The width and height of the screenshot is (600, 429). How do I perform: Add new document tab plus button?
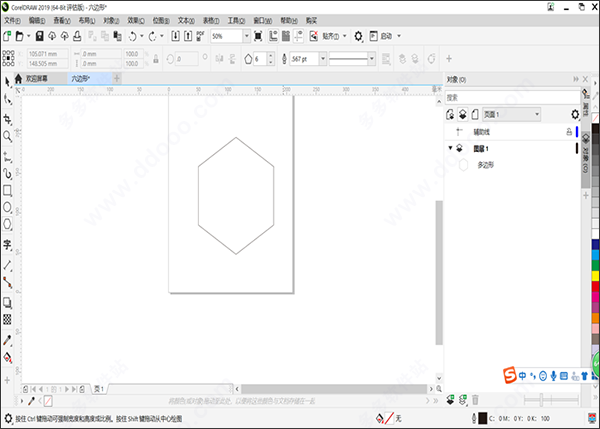click(117, 78)
